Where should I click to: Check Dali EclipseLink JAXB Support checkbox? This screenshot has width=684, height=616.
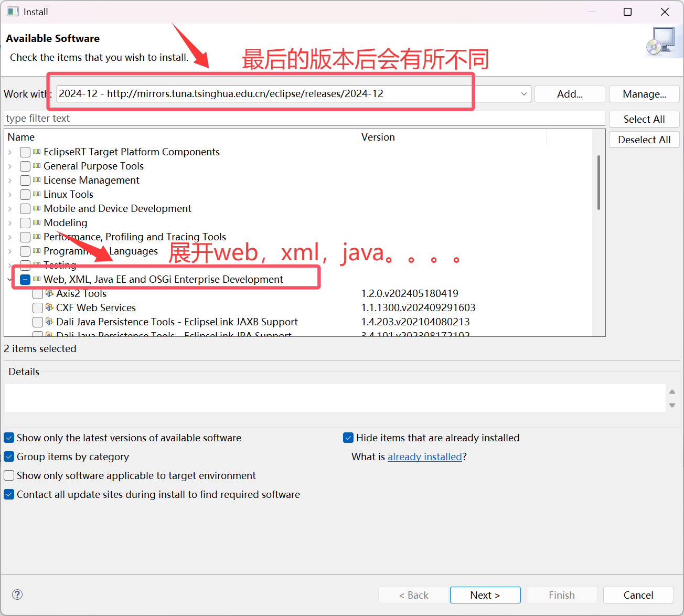click(x=38, y=322)
